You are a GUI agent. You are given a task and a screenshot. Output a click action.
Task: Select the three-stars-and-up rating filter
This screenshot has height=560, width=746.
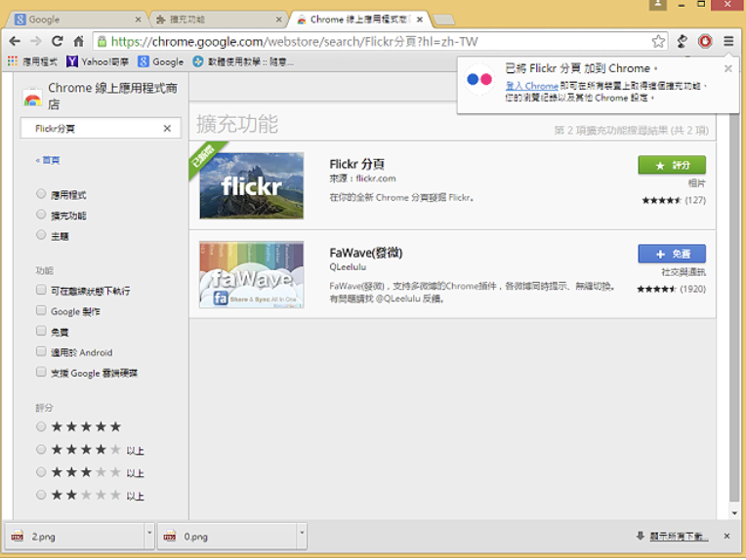[x=41, y=472]
